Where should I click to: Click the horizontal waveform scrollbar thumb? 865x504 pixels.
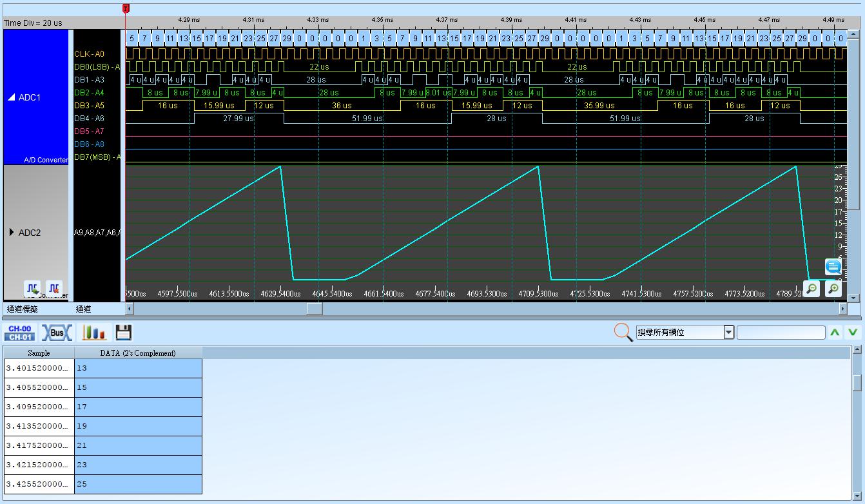(314, 309)
